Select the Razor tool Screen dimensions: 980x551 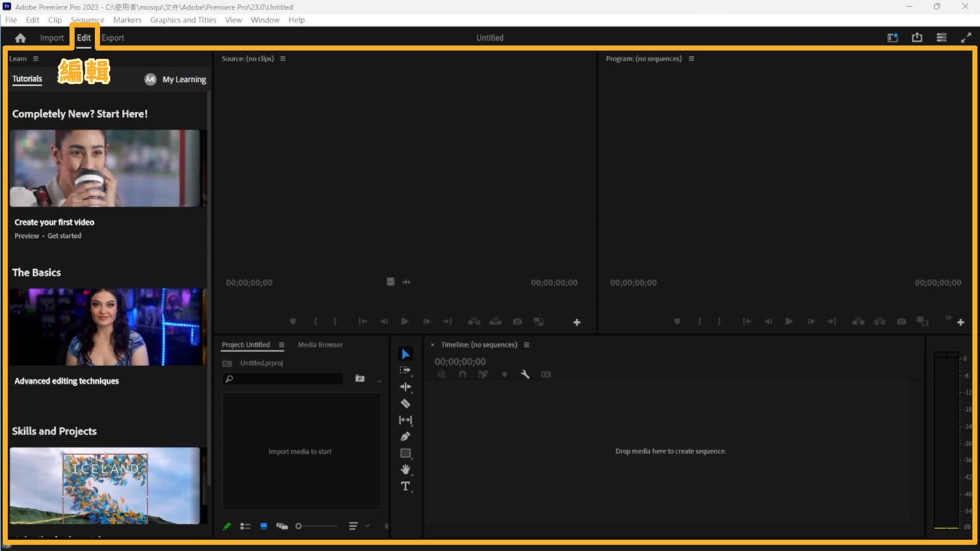point(405,403)
